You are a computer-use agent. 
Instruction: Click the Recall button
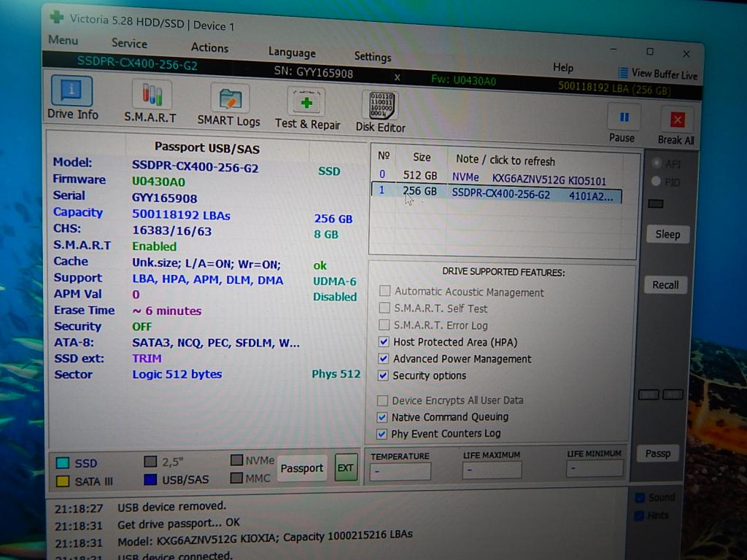coord(665,285)
